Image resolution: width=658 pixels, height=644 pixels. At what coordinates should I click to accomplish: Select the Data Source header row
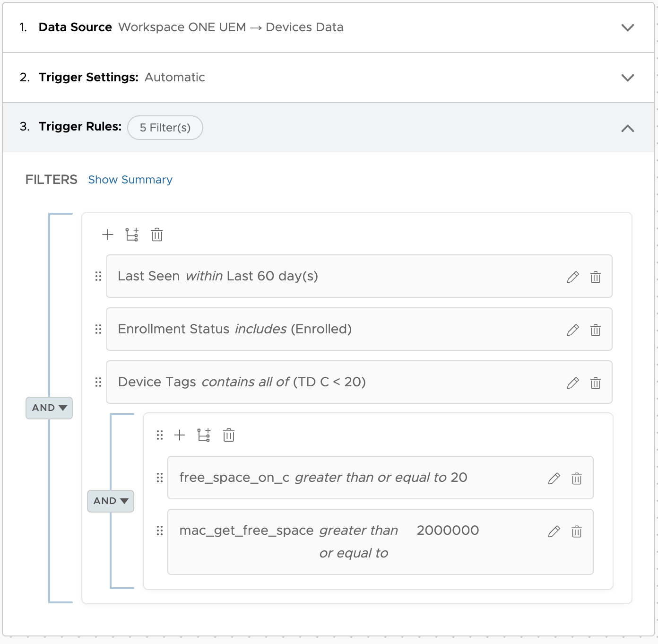[75, 27]
